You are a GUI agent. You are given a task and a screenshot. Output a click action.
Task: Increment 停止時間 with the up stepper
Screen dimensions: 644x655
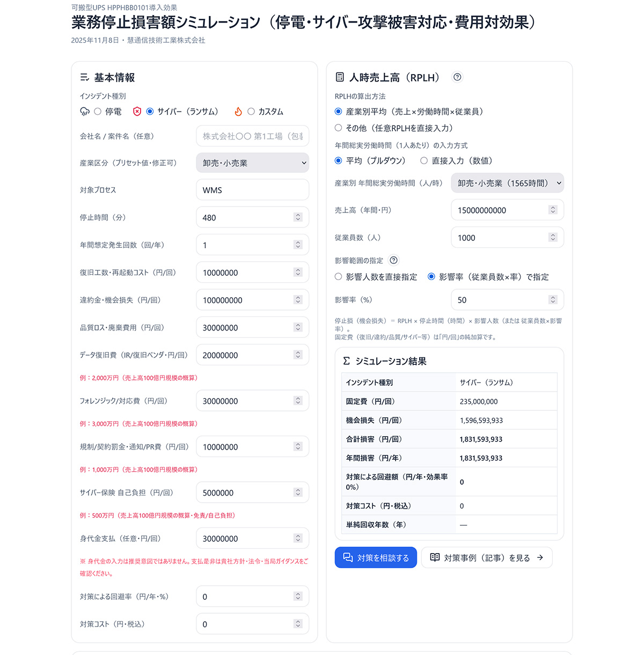[298, 215]
